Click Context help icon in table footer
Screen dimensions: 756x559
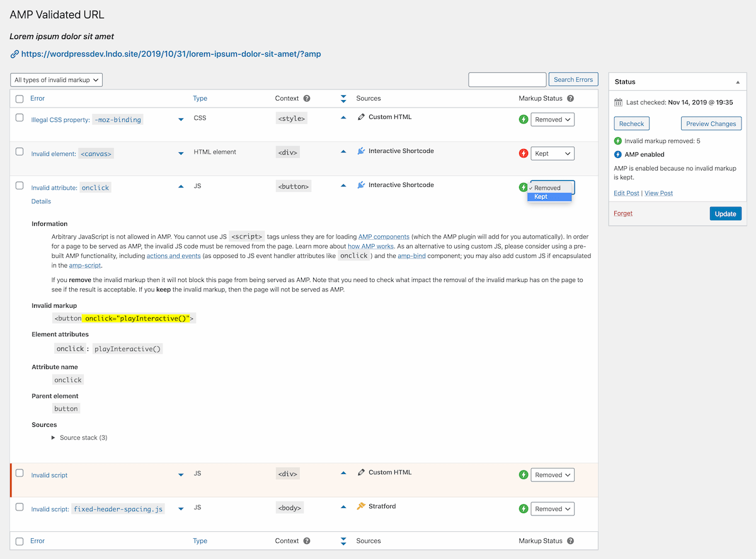pos(307,541)
